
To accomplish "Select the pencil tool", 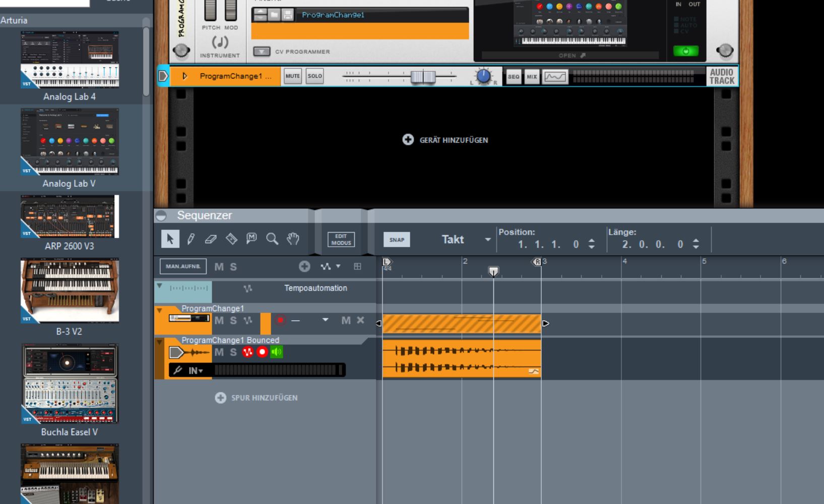I will coord(191,239).
